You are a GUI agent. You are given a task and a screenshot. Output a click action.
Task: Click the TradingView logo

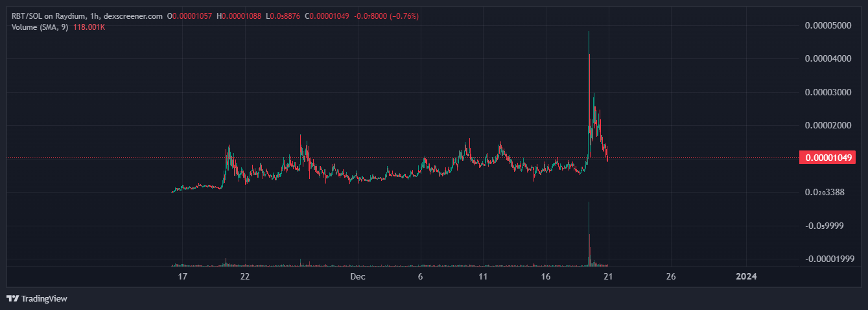pyautogui.click(x=37, y=298)
